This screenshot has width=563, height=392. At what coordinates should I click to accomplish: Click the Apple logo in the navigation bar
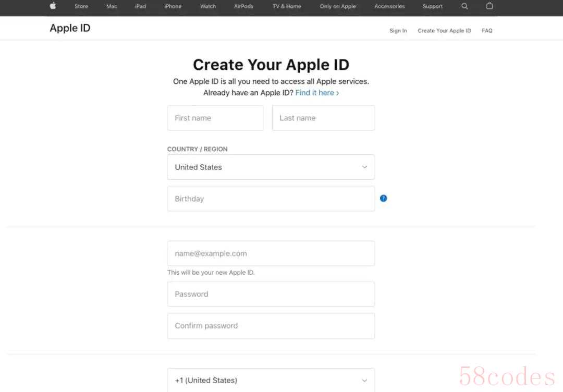pyautogui.click(x=53, y=6)
